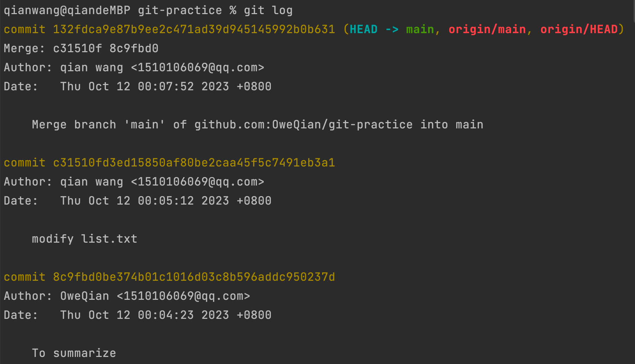Click the red "origin/HEAD" ref label
Image resolution: width=635 pixels, height=364 pixels.
(579, 29)
